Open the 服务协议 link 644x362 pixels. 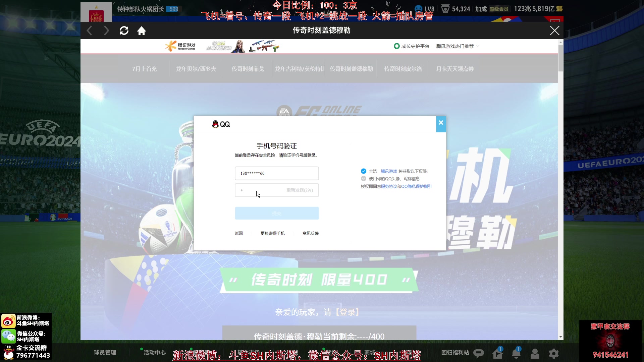point(389,186)
